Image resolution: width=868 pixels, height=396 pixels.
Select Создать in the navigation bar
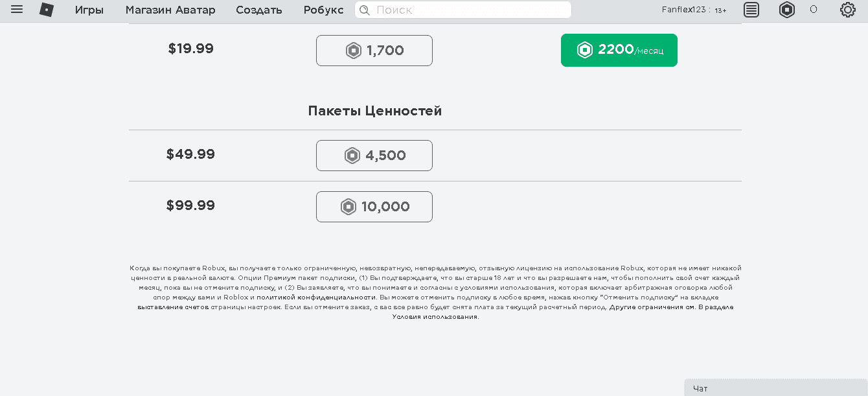point(258,10)
